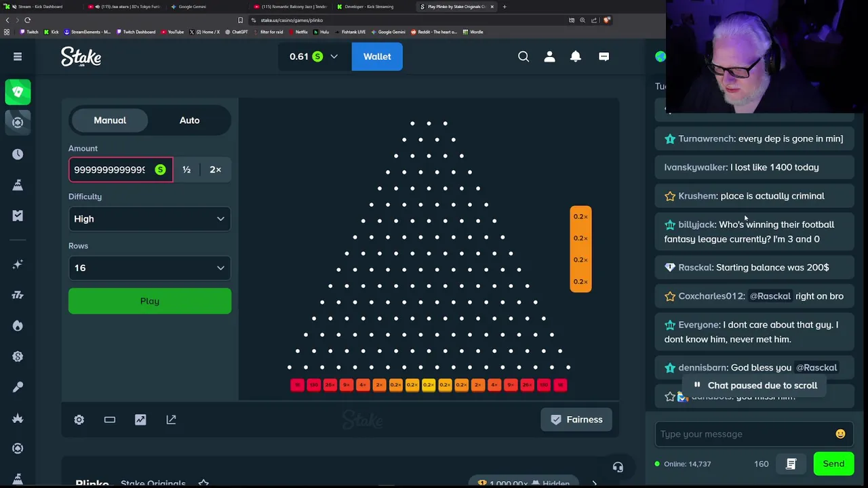Viewport: 868px width, 488px height.
Task: Click the live support headset icon
Action: click(618, 467)
